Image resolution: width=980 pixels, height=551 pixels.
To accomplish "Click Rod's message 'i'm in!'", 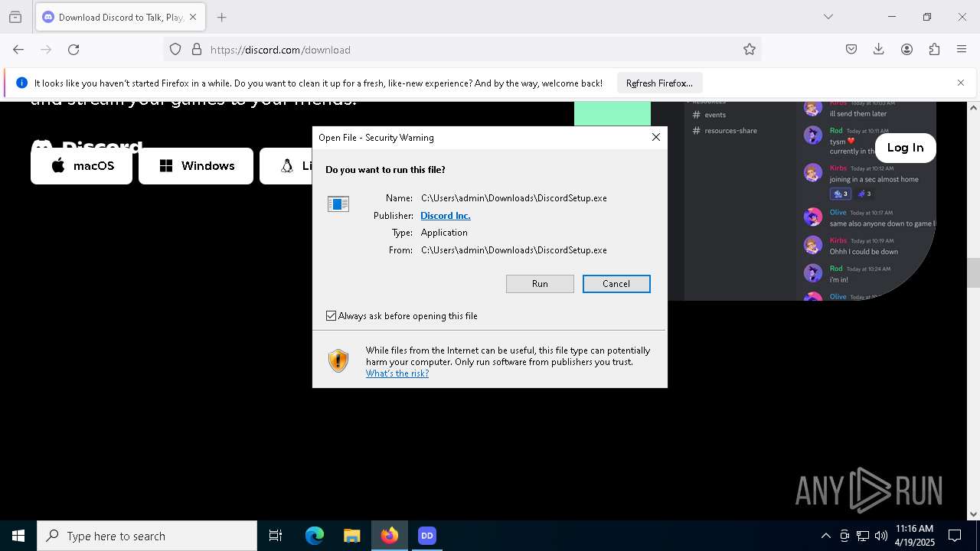I will coord(840,280).
